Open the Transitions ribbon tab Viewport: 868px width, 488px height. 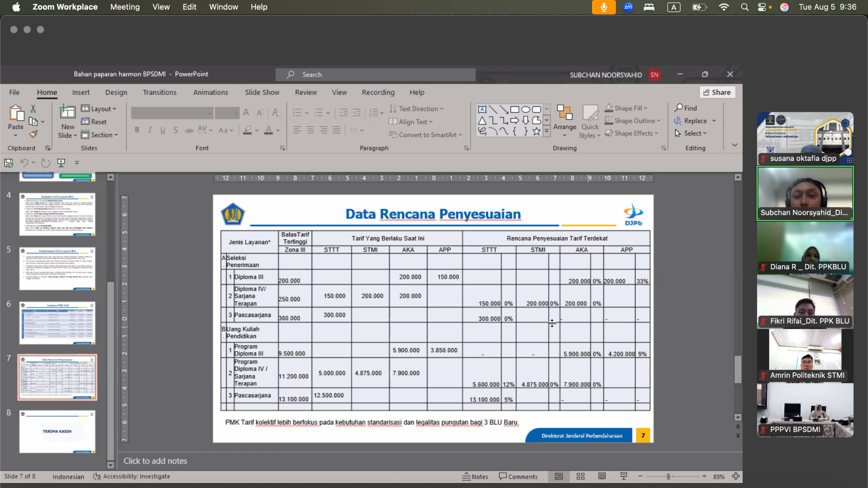(160, 92)
